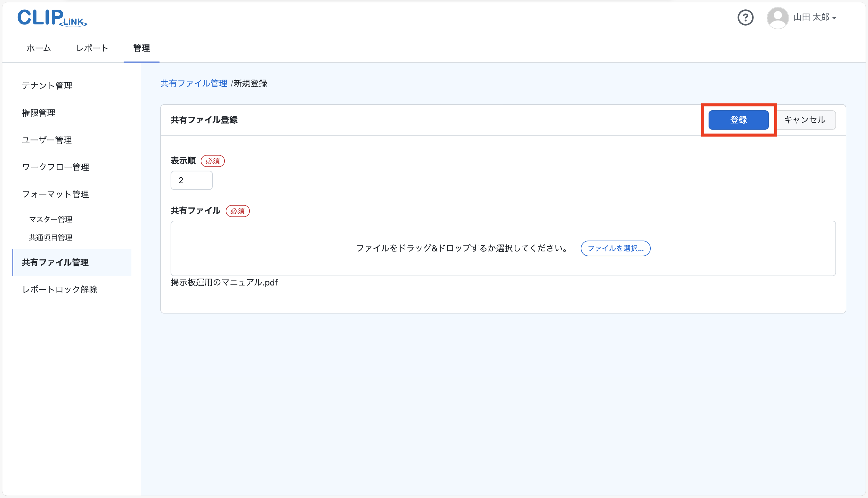Select the 管理 tab

141,48
